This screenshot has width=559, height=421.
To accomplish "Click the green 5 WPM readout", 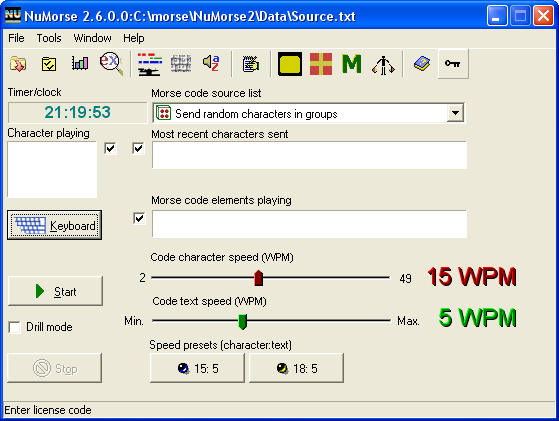I will tap(477, 317).
